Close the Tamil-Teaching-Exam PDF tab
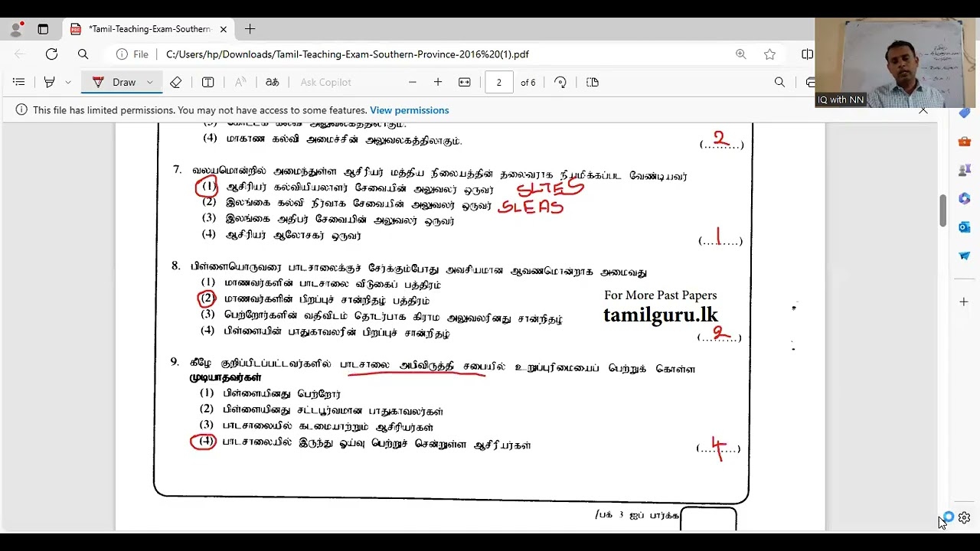This screenshot has width=980, height=551. click(224, 29)
